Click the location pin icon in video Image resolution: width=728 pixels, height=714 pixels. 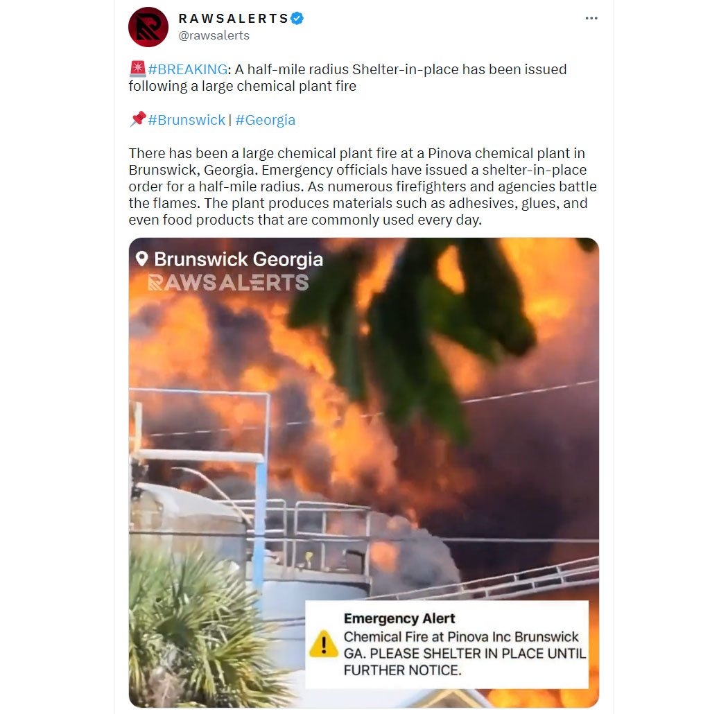coord(141,259)
